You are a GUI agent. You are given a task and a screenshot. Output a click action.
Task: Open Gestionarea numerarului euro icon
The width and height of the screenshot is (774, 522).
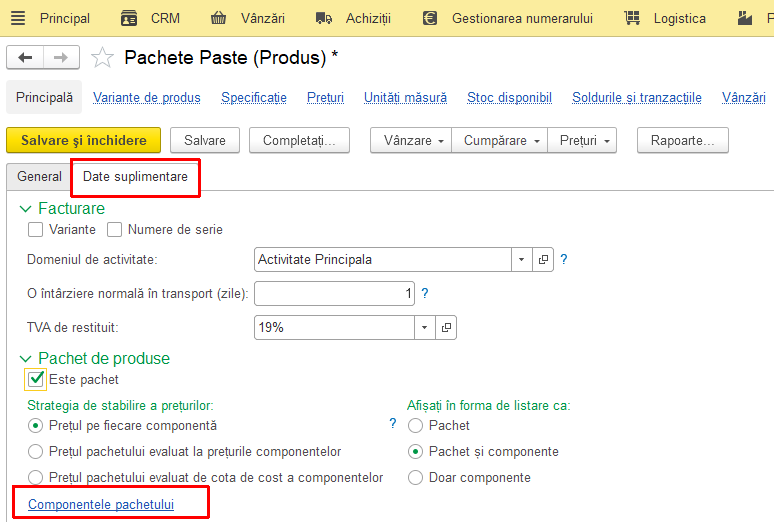click(430, 18)
